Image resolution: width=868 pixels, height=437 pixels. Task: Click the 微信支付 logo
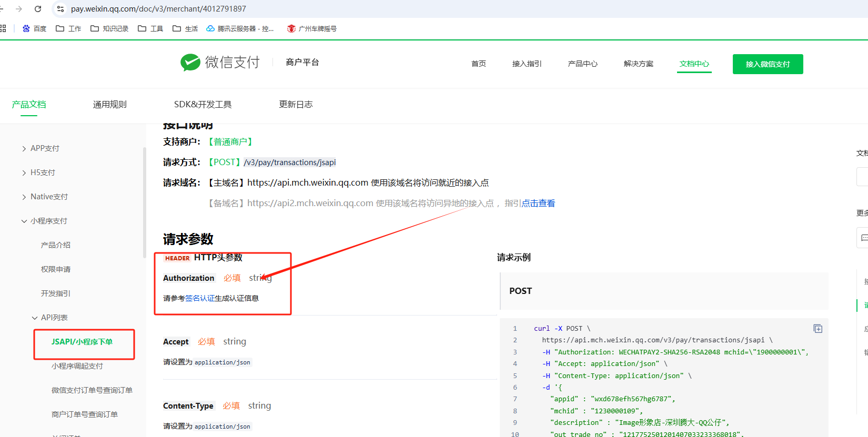click(x=220, y=62)
